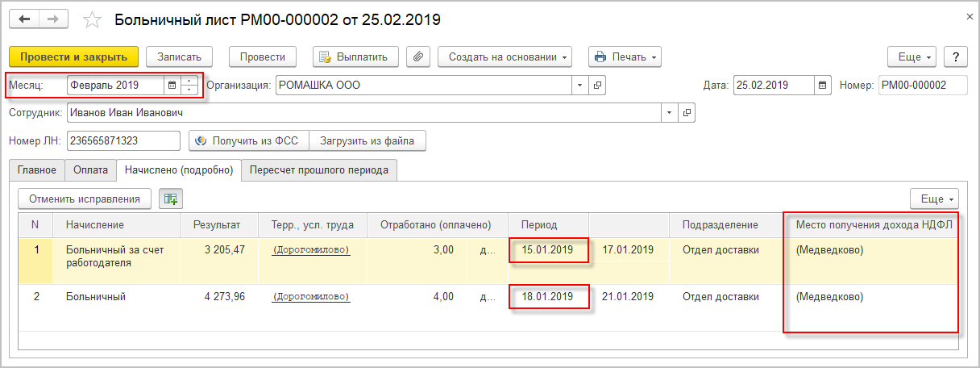This screenshot has width=980, height=368.
Task: Open the Печать dropdown menu
Action: (x=625, y=56)
